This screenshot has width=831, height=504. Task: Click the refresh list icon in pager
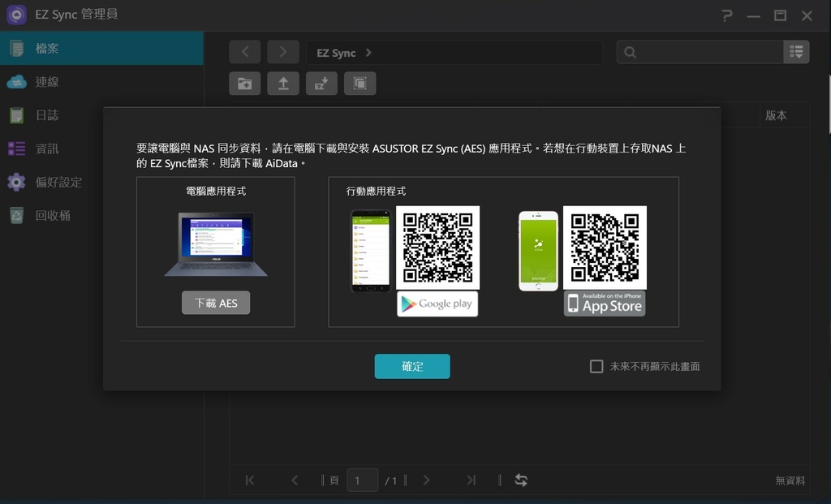click(x=521, y=480)
